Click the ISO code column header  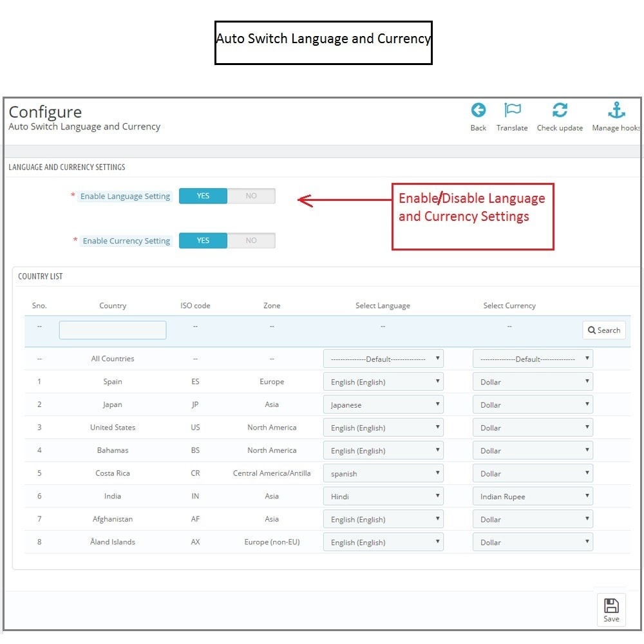(195, 305)
